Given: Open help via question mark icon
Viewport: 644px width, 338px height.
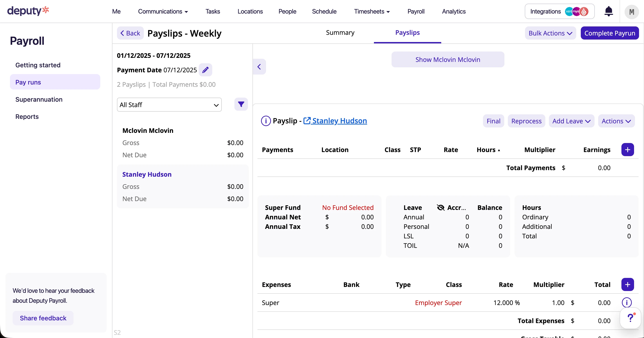Looking at the screenshot, I should [x=631, y=318].
